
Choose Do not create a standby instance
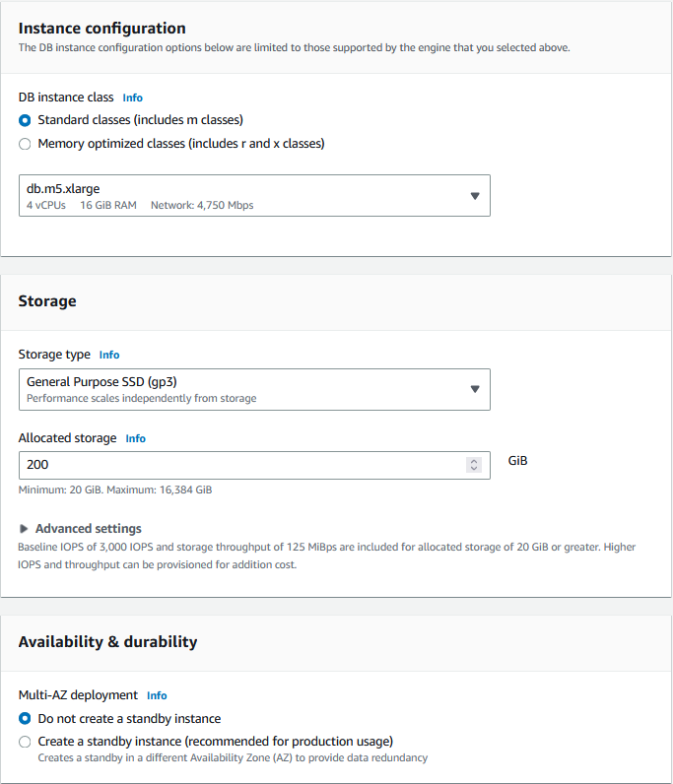(x=25, y=719)
